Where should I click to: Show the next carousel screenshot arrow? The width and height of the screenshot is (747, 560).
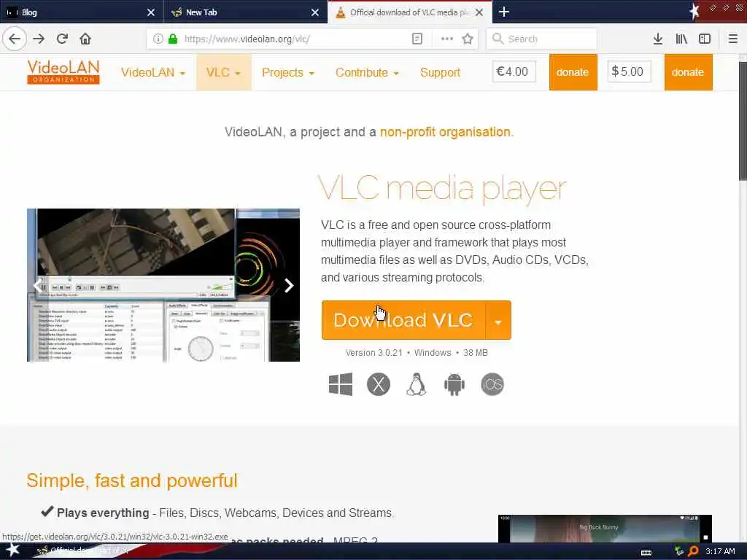pyautogui.click(x=289, y=286)
